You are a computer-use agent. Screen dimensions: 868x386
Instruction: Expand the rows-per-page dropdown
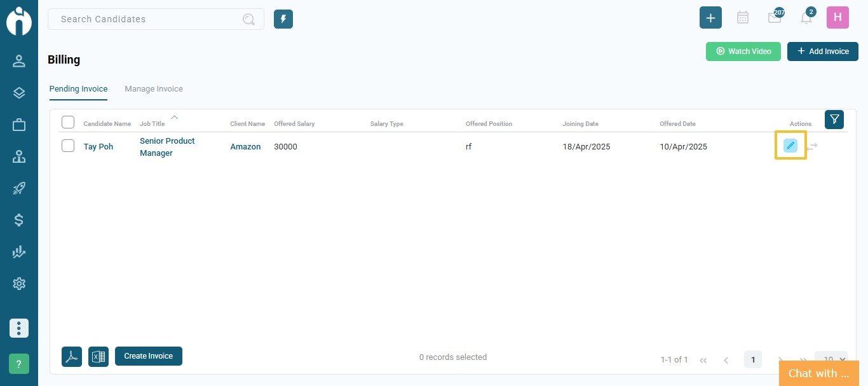click(832, 359)
